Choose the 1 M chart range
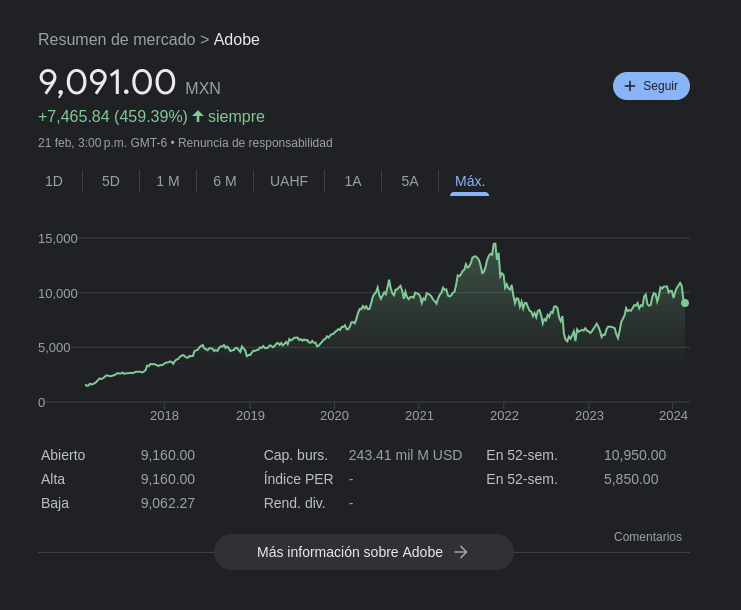This screenshot has width=741, height=610. coord(168,181)
